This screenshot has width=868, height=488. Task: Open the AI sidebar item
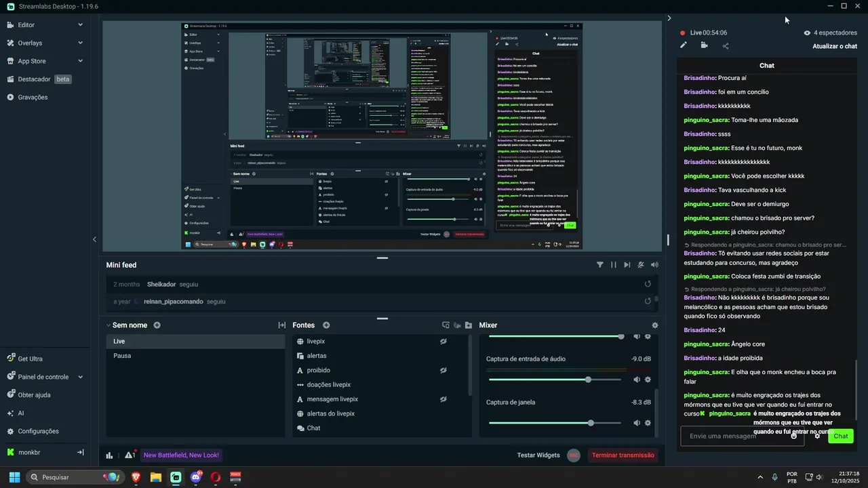pyautogui.click(x=20, y=413)
